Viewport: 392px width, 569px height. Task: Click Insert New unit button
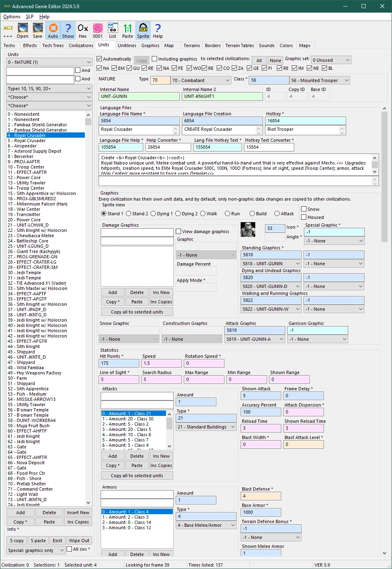(x=78, y=513)
